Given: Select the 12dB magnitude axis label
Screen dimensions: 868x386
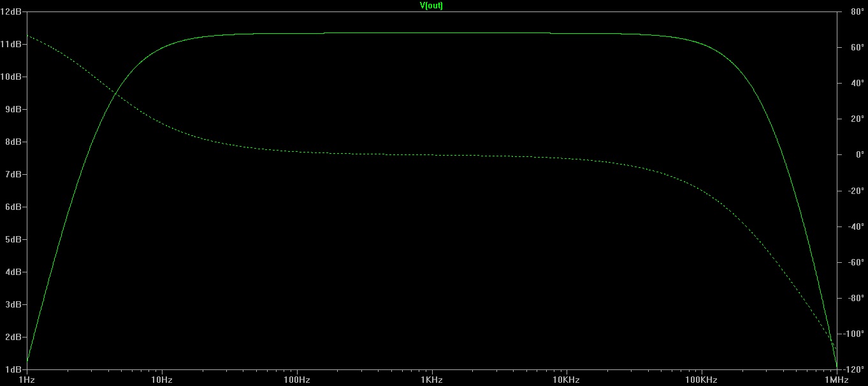Looking at the screenshot, I should tap(12, 11).
